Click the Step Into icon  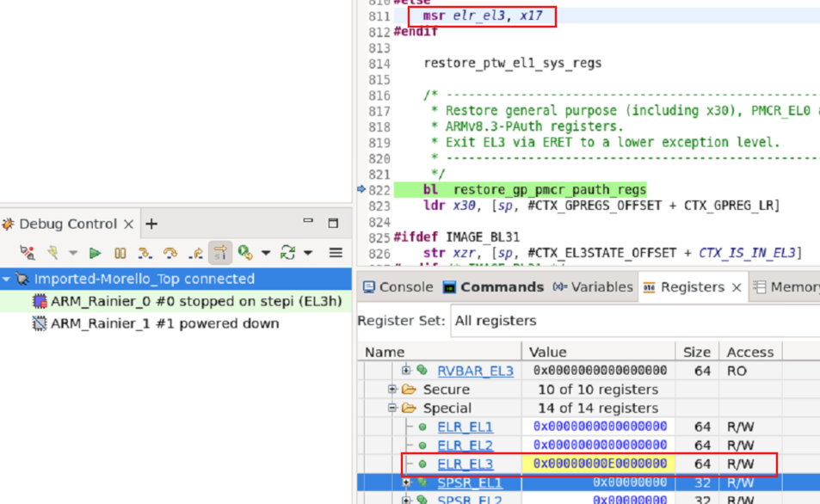tap(145, 253)
